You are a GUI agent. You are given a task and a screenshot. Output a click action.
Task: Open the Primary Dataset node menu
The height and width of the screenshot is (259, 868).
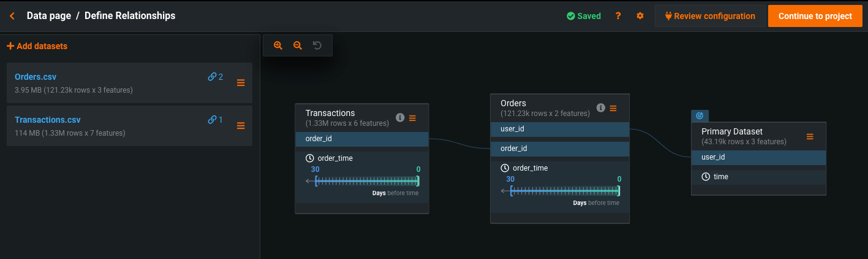(810, 136)
